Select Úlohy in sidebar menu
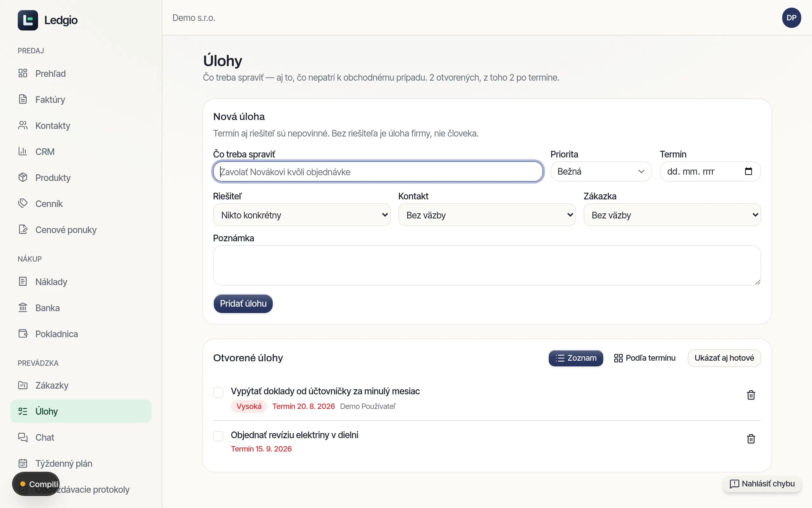The height and width of the screenshot is (508, 812). point(81,411)
